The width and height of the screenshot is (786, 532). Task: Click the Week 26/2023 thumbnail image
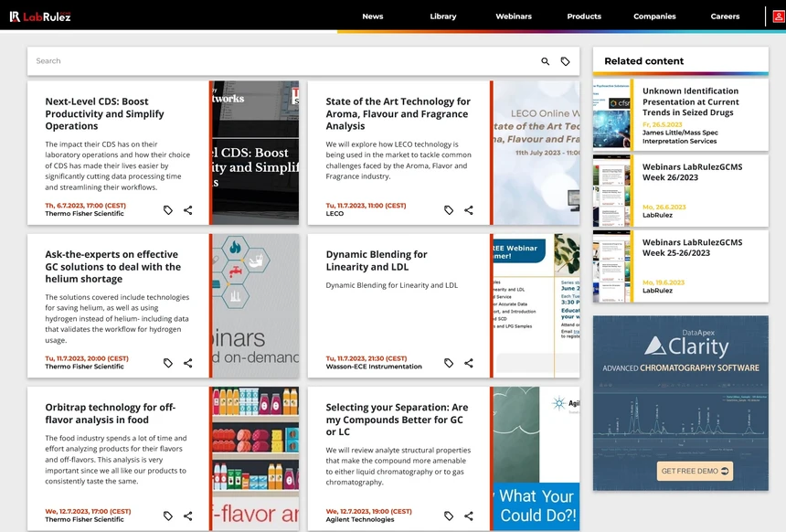pyautogui.click(x=611, y=190)
